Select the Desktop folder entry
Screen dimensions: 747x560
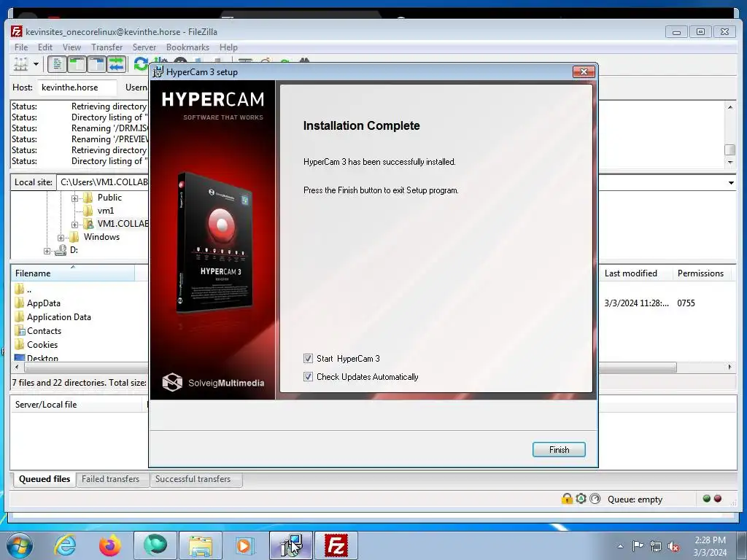[x=42, y=358]
